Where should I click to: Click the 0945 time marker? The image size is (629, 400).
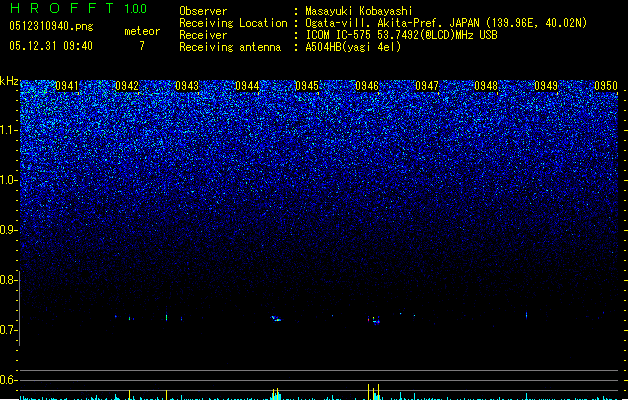coord(307,86)
